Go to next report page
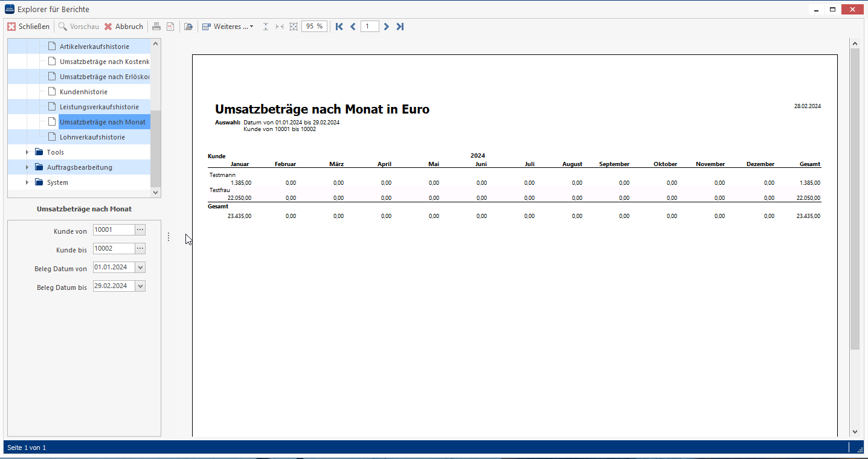 (387, 27)
